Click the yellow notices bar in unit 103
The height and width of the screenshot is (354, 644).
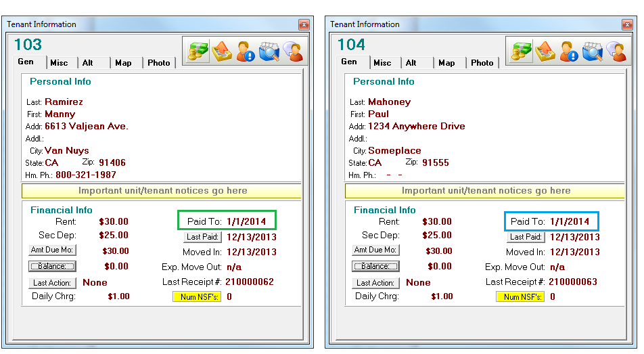162,191
